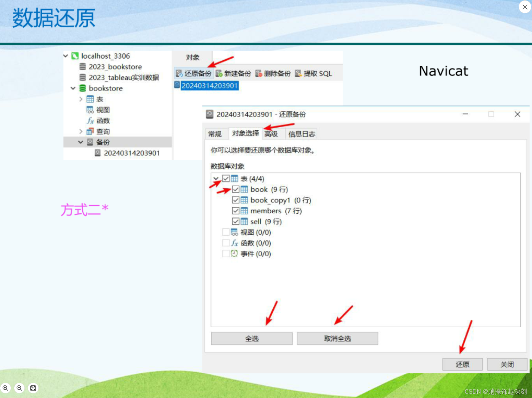Click the Extract SQL (提取 SQL) toolbar icon

tap(298, 74)
